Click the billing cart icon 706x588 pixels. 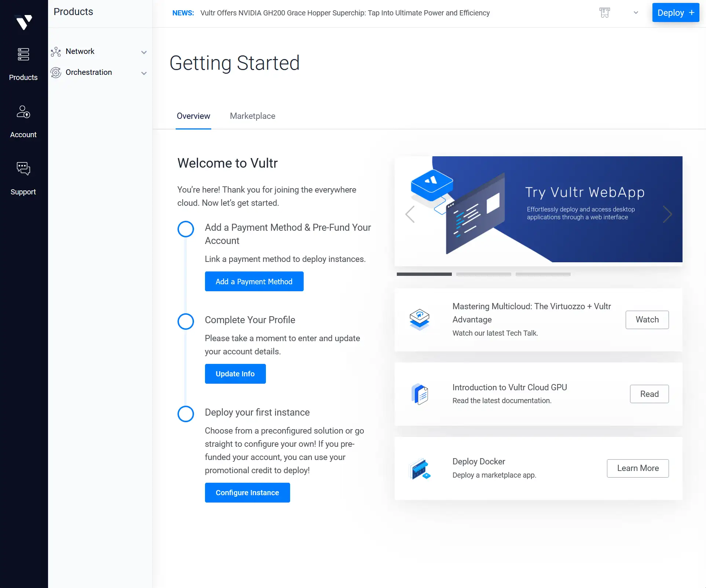605,12
